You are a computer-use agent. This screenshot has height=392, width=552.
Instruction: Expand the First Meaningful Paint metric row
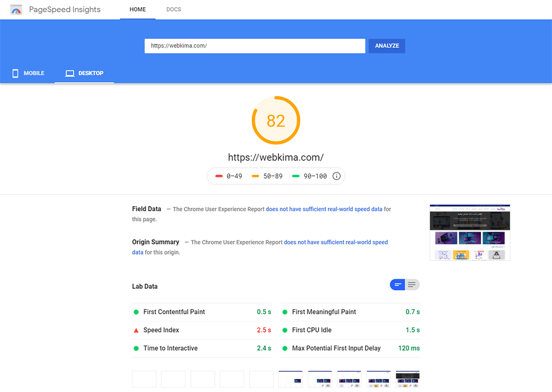click(351, 312)
